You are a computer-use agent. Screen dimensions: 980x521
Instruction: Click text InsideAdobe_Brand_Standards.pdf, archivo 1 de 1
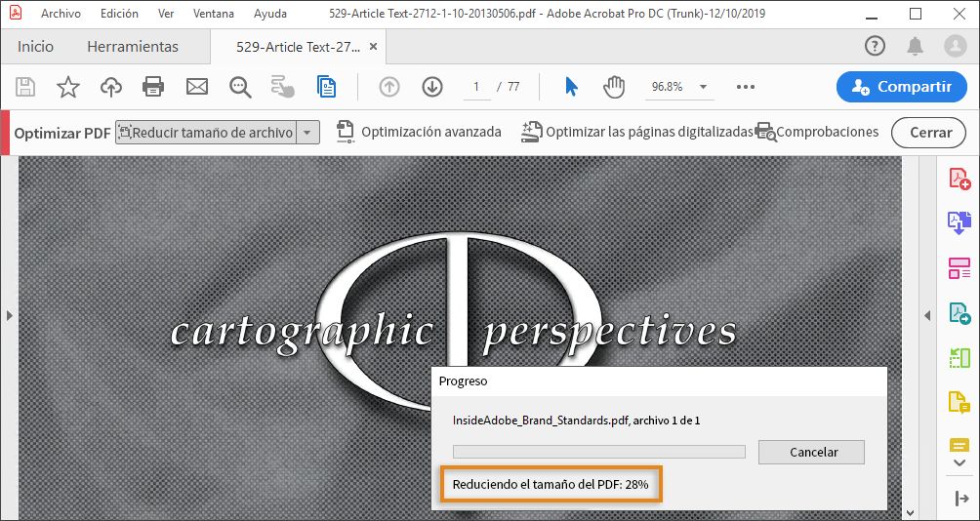[576, 421]
